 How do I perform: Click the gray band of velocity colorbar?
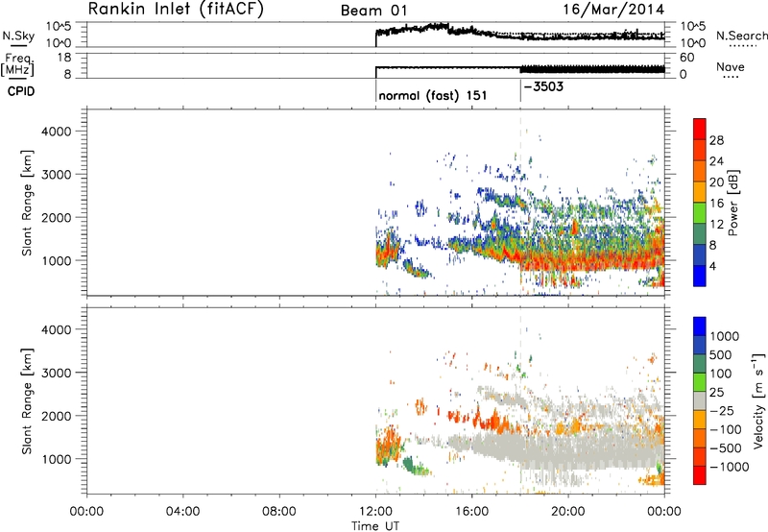click(x=700, y=400)
